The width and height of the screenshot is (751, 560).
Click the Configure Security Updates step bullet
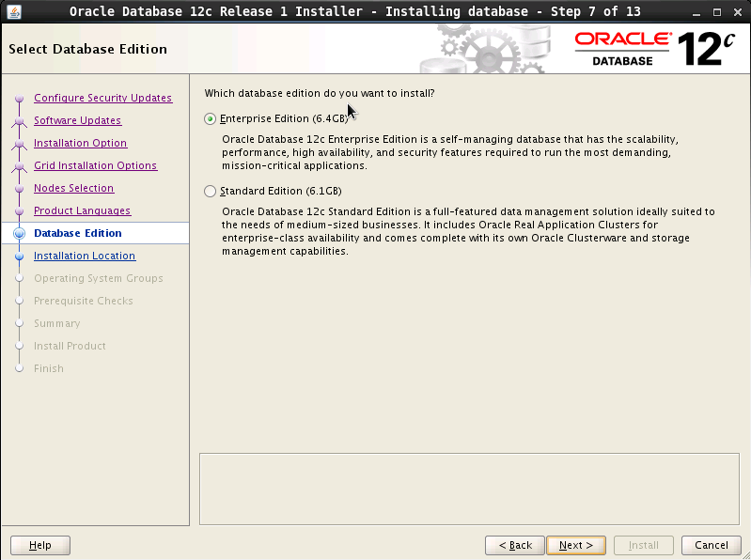[19, 99]
